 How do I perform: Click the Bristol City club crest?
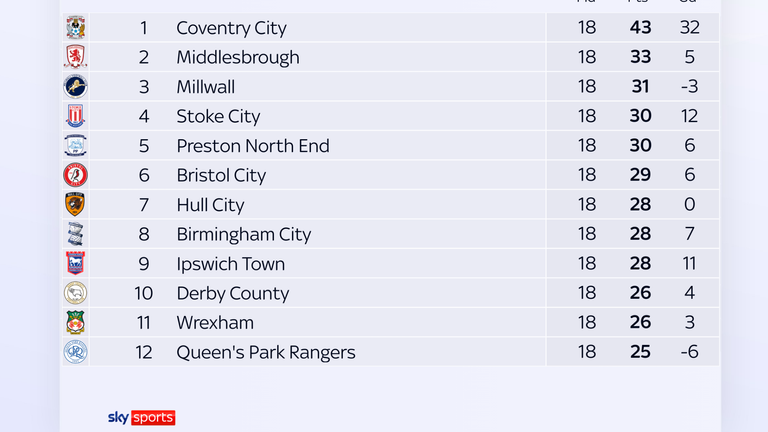(75, 175)
